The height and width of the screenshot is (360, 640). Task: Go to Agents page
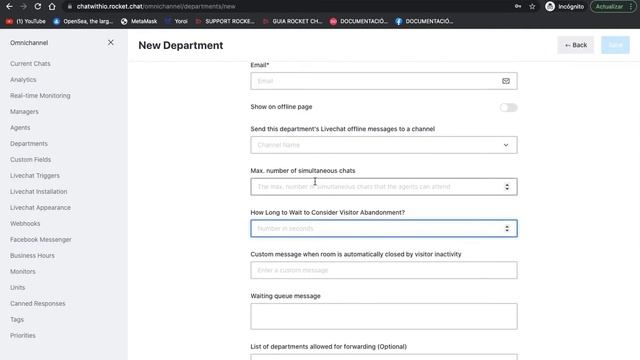coord(20,128)
